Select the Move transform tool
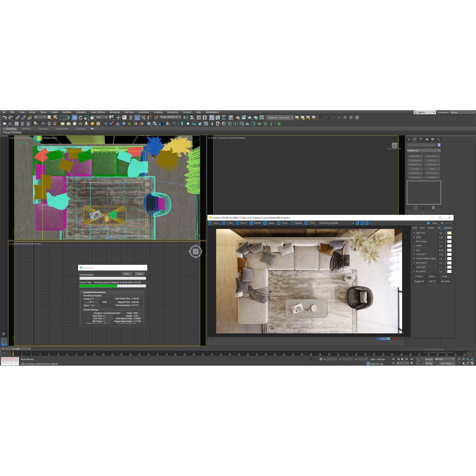The image size is (476, 476). pyautogui.click(x=74, y=118)
